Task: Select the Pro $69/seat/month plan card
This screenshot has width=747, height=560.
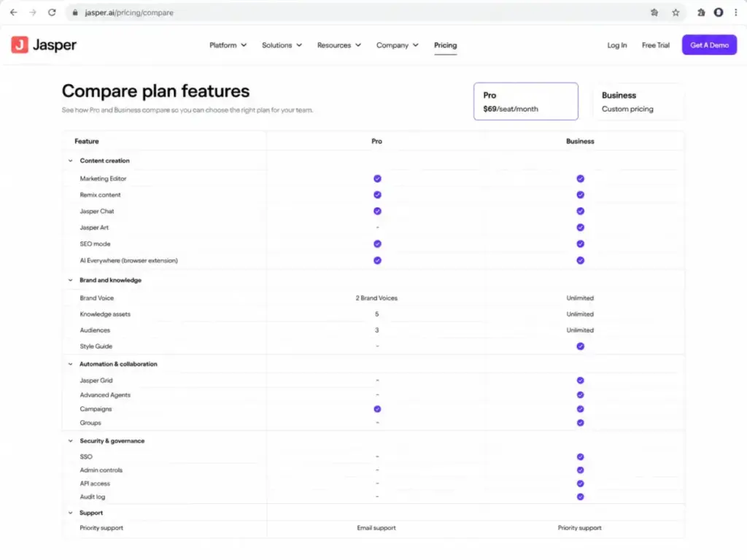Action: [x=525, y=101]
